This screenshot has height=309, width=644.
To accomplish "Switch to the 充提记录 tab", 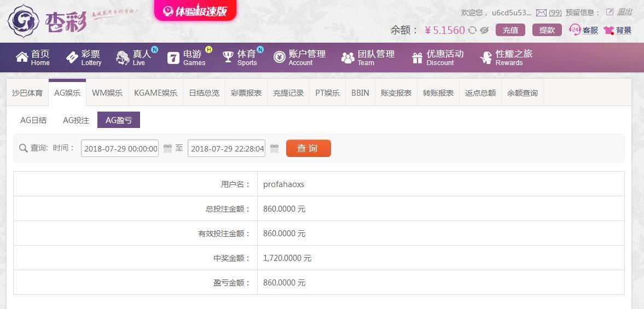I will click(288, 93).
